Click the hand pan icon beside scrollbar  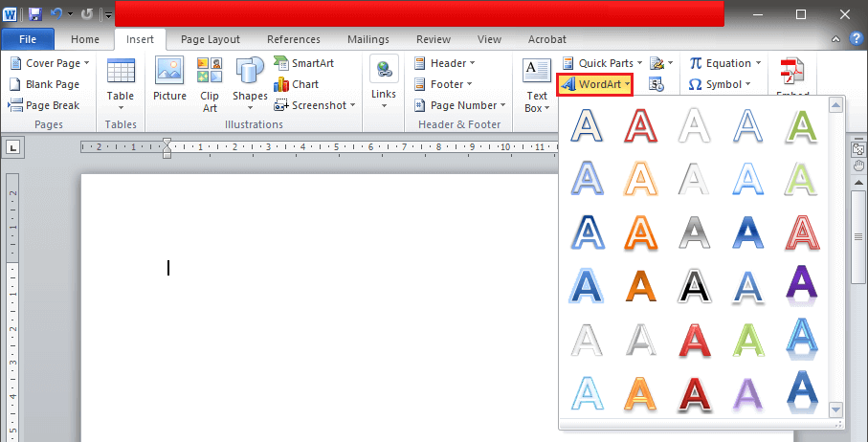point(858,166)
